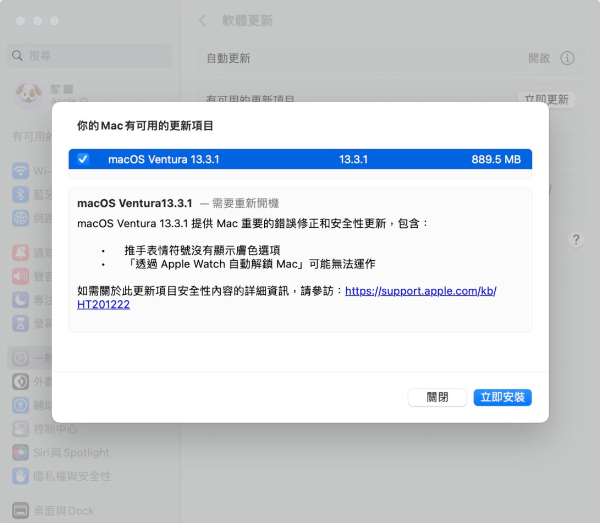This screenshot has height=523, width=600.
Task: Click the info icon next to 自動更新
Action: (567, 59)
